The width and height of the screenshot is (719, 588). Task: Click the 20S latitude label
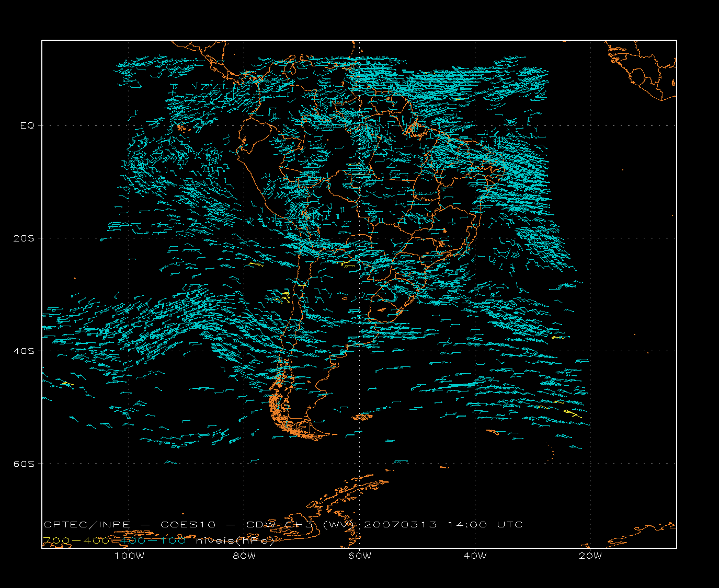click(x=24, y=238)
